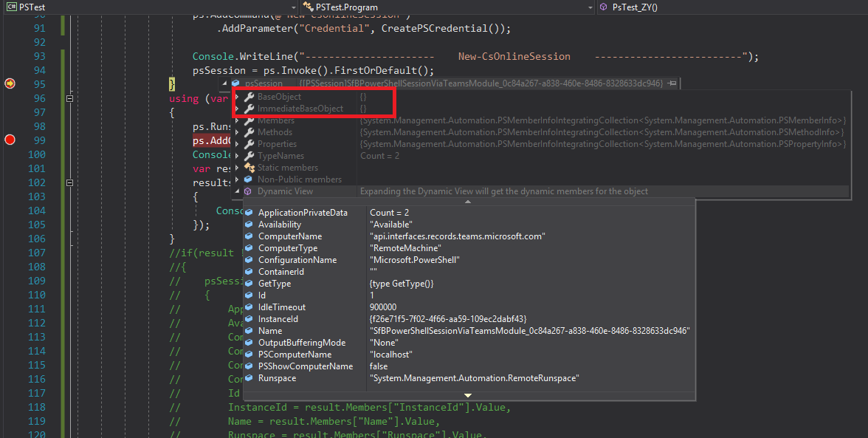Click the psSession [PSSession] value text
Screen dimensions: 868x438
(481, 83)
